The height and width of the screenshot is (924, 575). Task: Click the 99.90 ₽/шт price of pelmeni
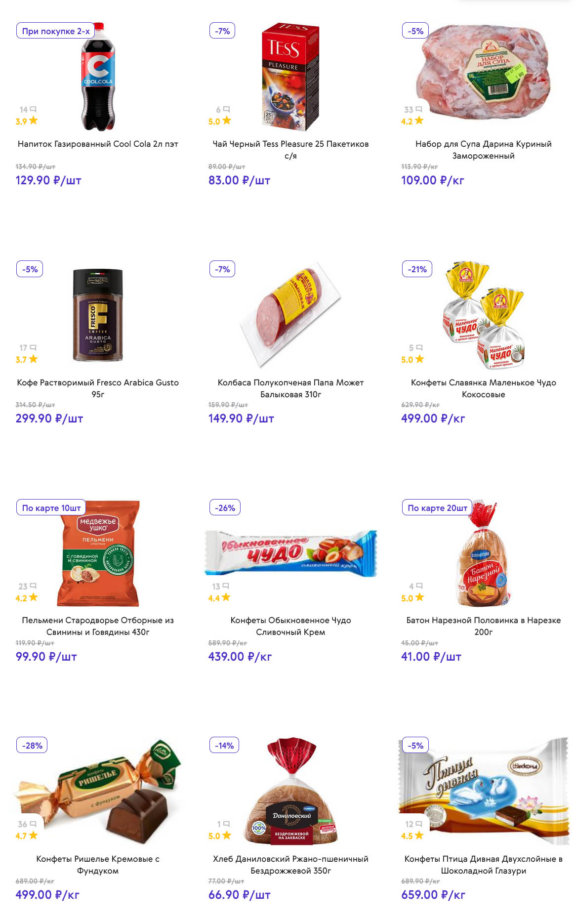(x=46, y=657)
